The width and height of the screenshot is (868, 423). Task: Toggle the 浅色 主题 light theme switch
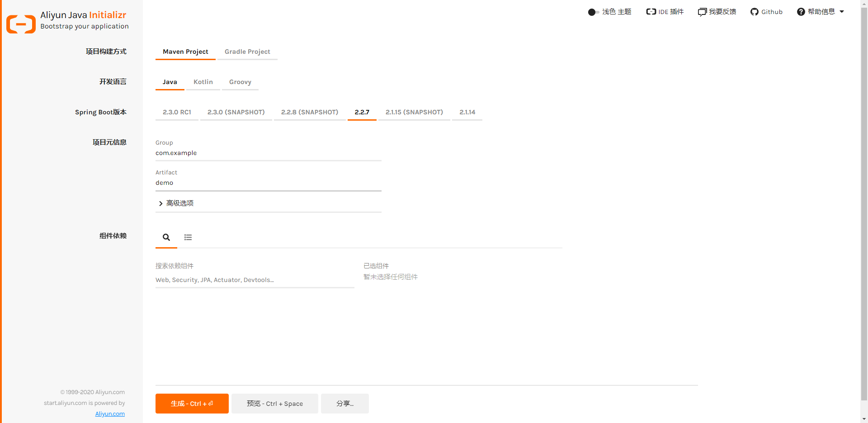pyautogui.click(x=594, y=12)
